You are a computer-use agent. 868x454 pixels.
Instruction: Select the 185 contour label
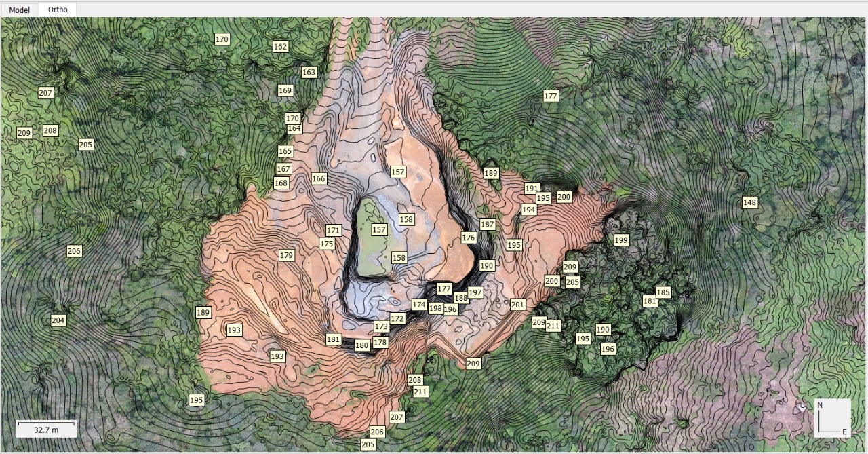pos(663,292)
